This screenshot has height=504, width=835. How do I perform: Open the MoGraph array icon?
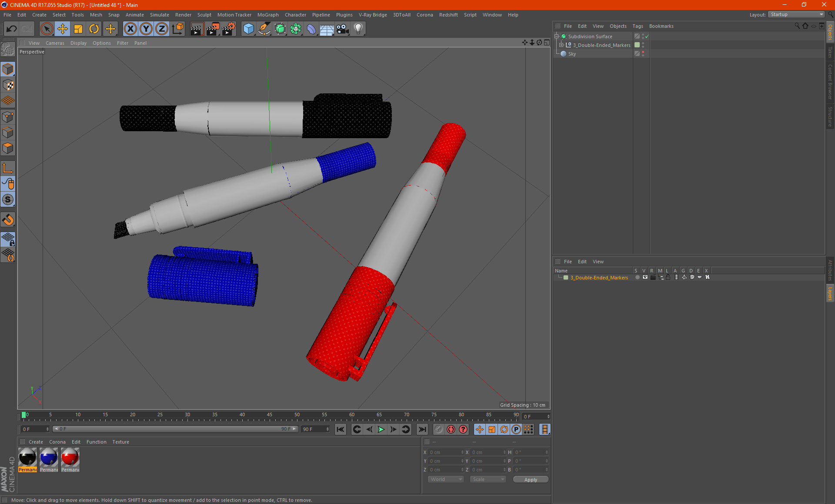(296, 29)
